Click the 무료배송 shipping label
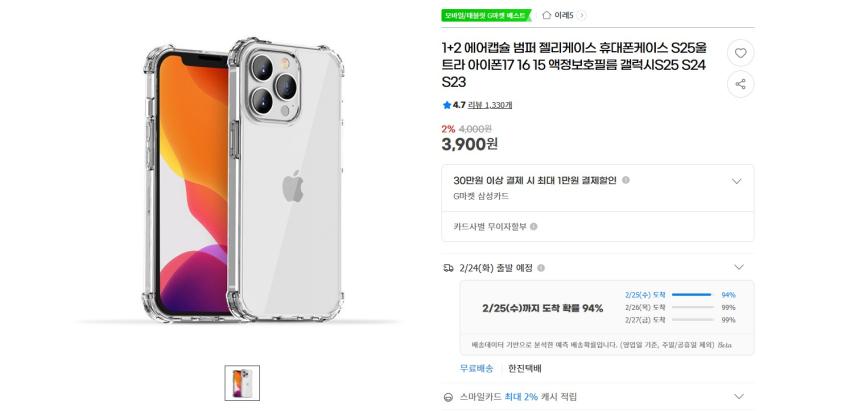This screenshot has height=411, width=850. click(x=476, y=368)
